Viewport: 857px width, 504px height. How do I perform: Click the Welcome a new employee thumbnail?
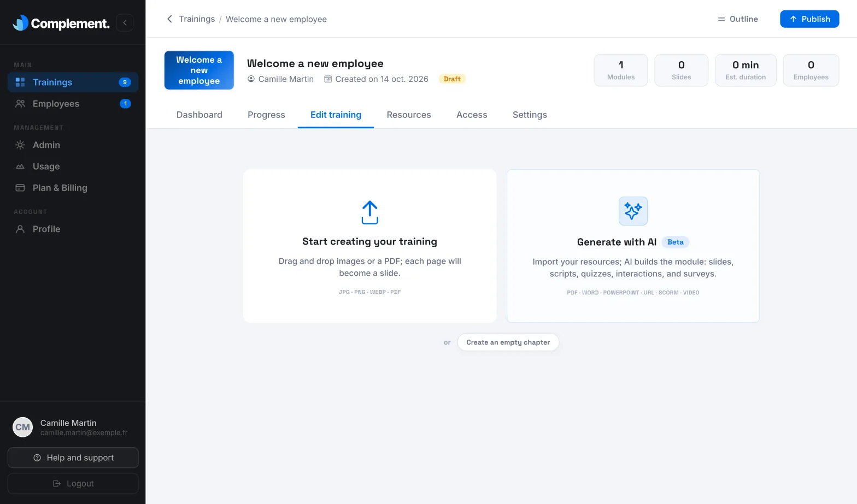[x=199, y=70]
